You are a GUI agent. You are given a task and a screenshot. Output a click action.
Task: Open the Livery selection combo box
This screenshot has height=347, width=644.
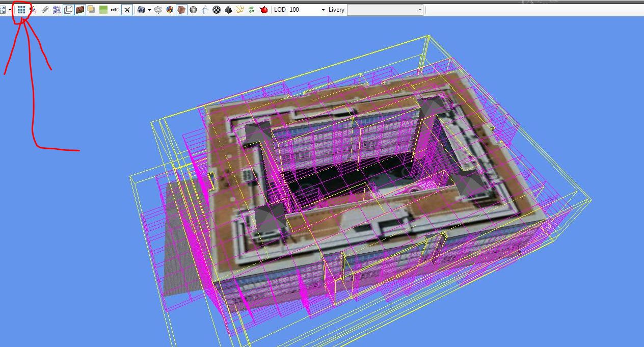[385, 10]
